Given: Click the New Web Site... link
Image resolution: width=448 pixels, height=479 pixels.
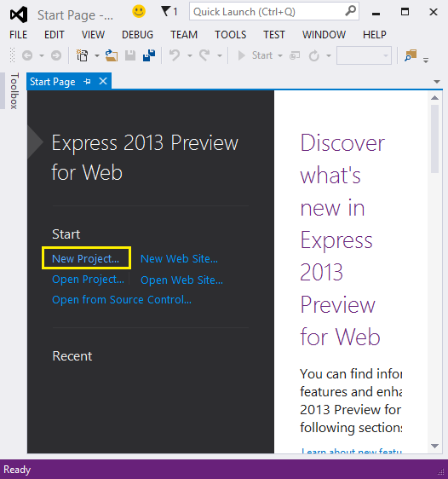Looking at the screenshot, I should pyautogui.click(x=179, y=258).
